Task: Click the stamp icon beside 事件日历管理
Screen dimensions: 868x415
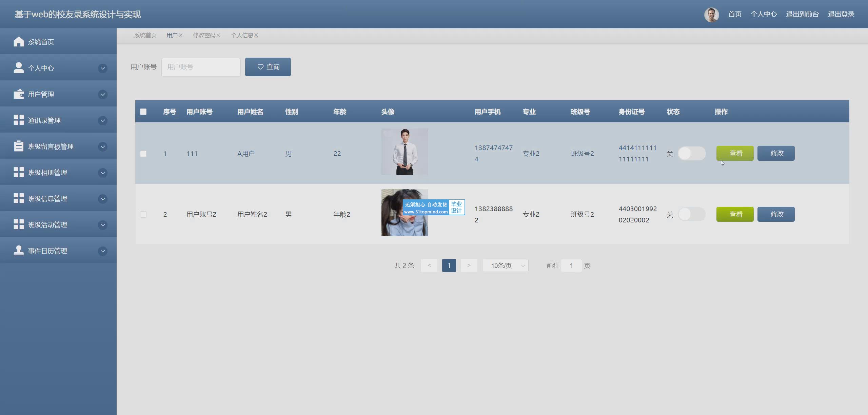Action: pyautogui.click(x=19, y=250)
